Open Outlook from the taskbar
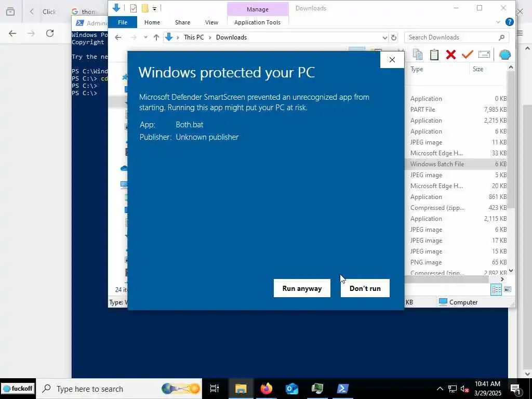Viewport: 532px width, 399px height. coord(292,389)
